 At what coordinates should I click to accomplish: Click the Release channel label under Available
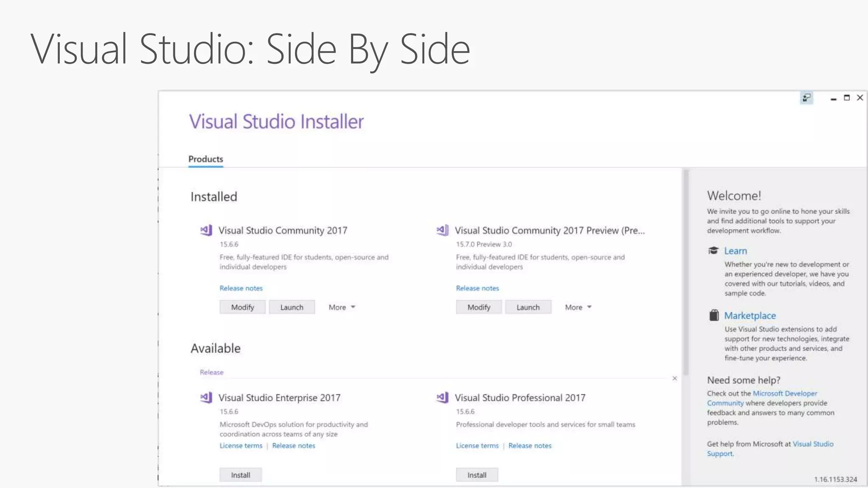pos(211,372)
